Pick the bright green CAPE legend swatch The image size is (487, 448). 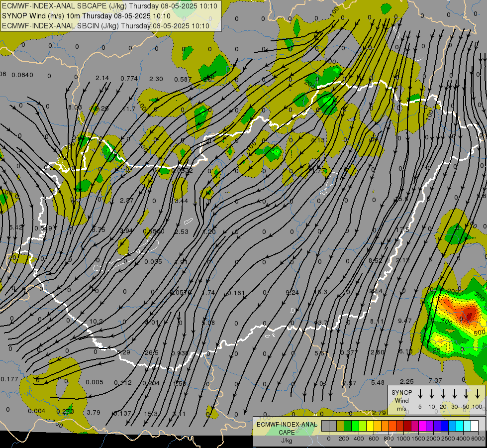click(x=355, y=426)
